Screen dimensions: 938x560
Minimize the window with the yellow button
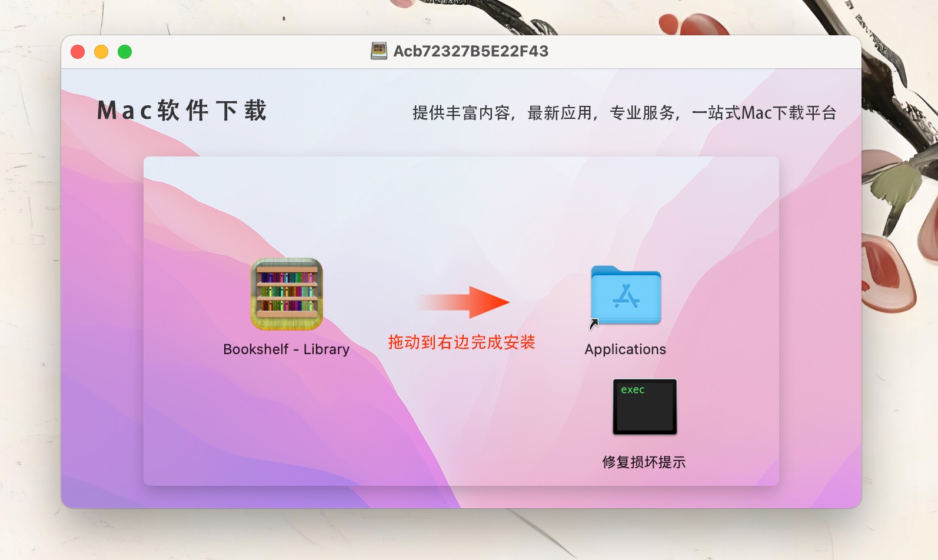[x=101, y=52]
